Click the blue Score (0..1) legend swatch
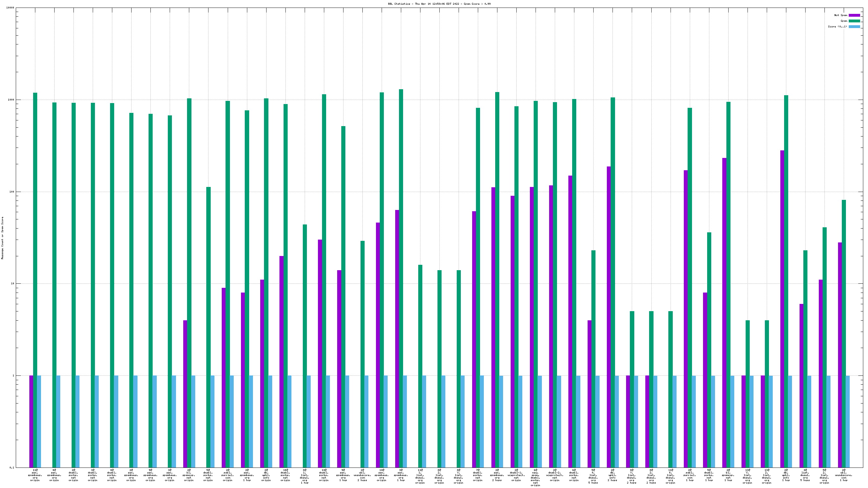This screenshot has height=488, width=868. [854, 26]
